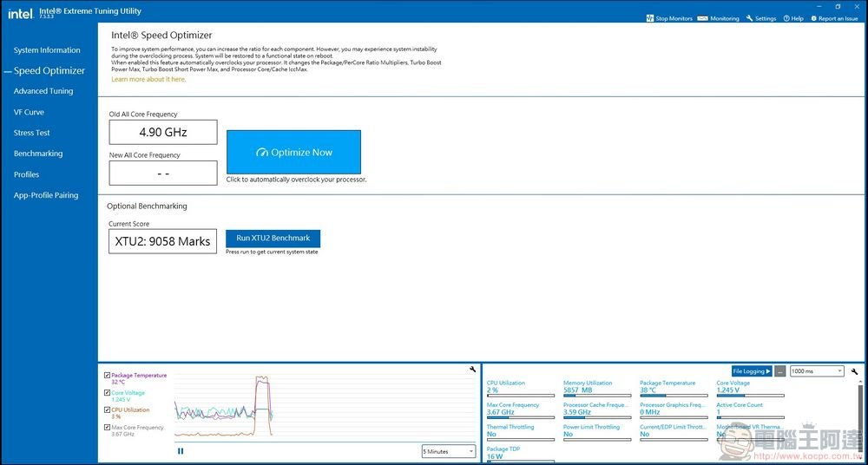
Task: Open Benchmarking page
Action: pyautogui.click(x=38, y=154)
